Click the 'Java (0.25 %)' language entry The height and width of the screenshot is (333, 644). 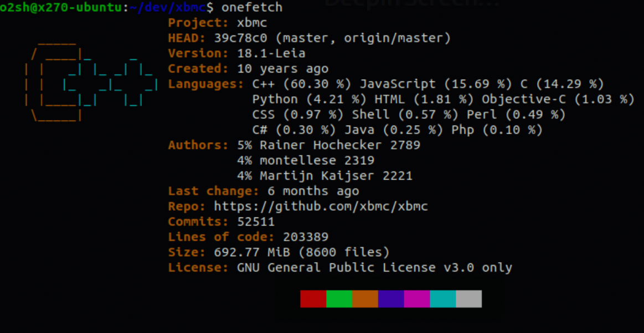point(394,131)
